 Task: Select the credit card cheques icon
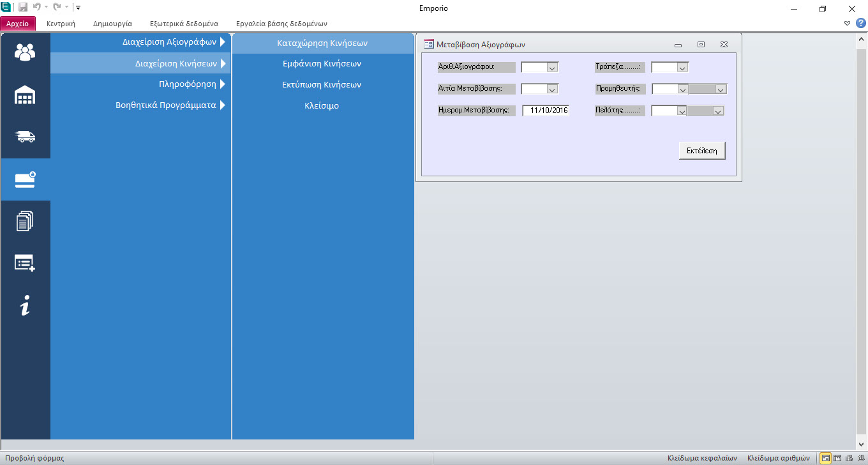click(25, 179)
